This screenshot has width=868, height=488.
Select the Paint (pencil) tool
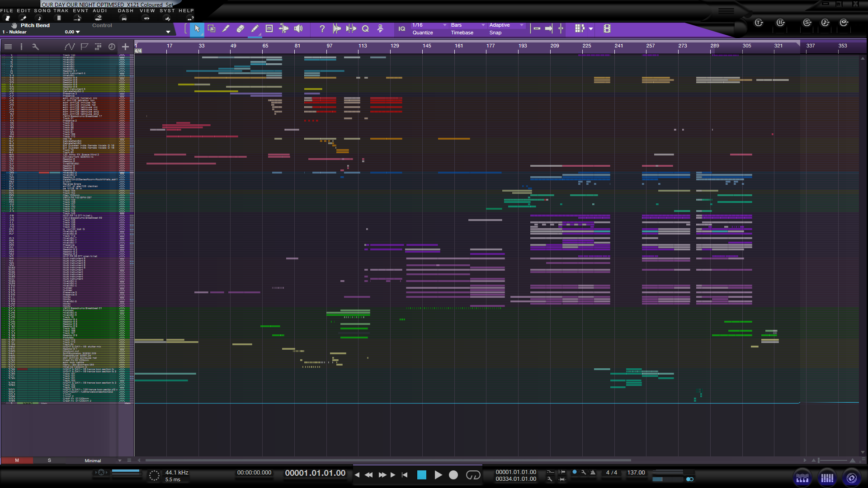point(255,29)
